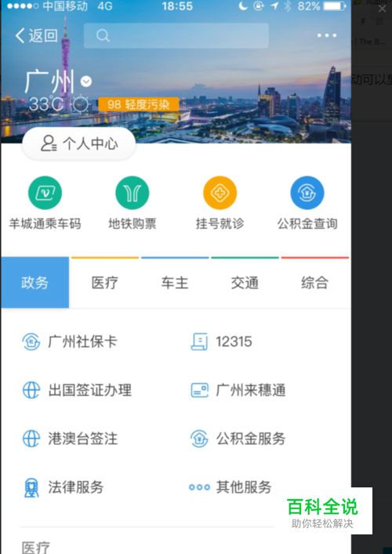Tap the 广州来穗通 card icon
The width and height of the screenshot is (392, 554).
pos(199,390)
